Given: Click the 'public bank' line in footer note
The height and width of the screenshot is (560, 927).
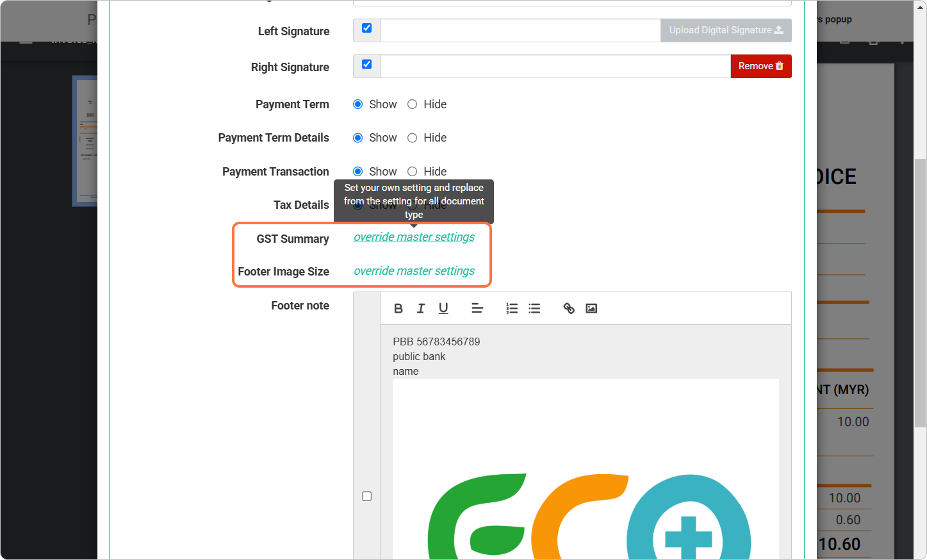Looking at the screenshot, I should 419,356.
